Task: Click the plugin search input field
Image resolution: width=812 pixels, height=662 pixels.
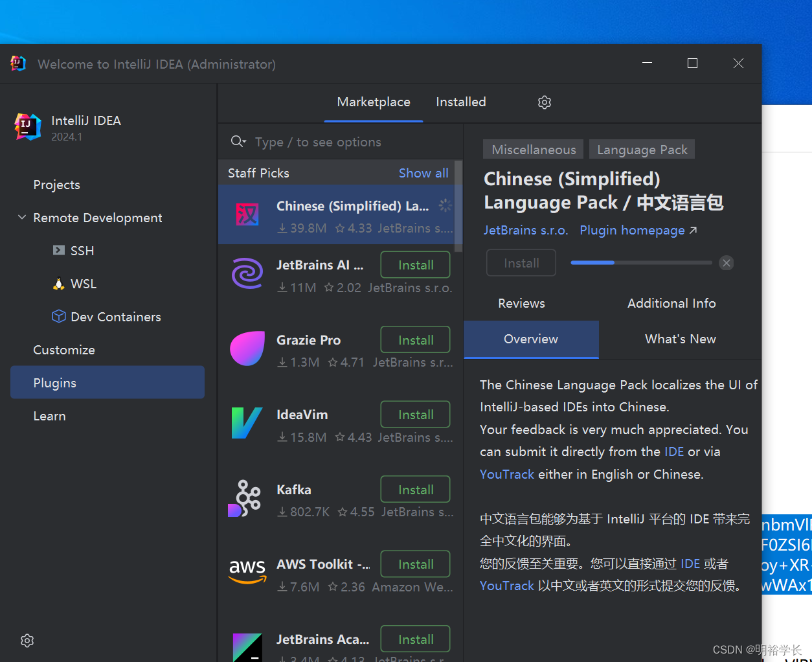Action: [x=341, y=142]
